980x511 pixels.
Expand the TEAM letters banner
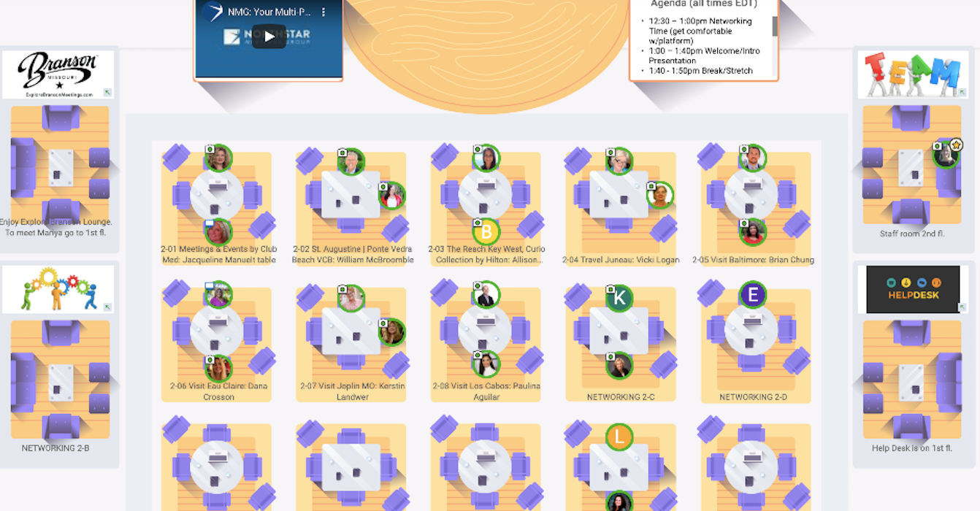(962, 92)
